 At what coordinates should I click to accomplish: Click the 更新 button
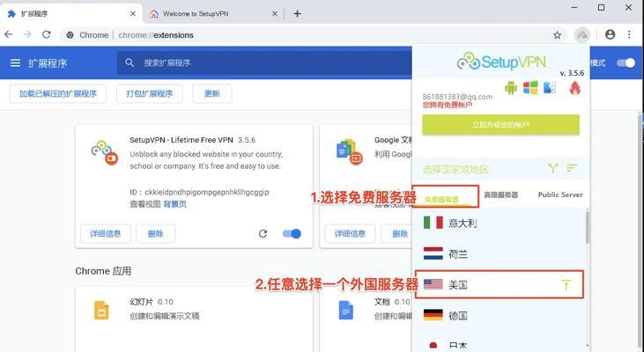(x=212, y=94)
